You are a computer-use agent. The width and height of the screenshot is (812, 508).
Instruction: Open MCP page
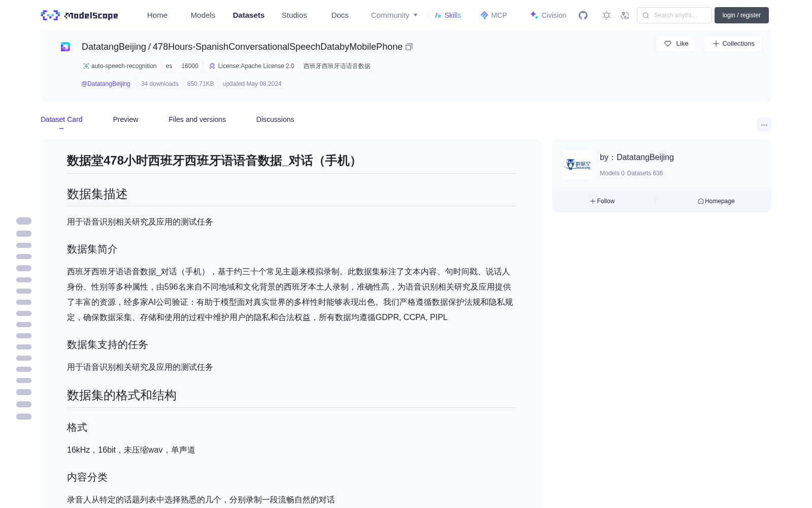pos(494,15)
